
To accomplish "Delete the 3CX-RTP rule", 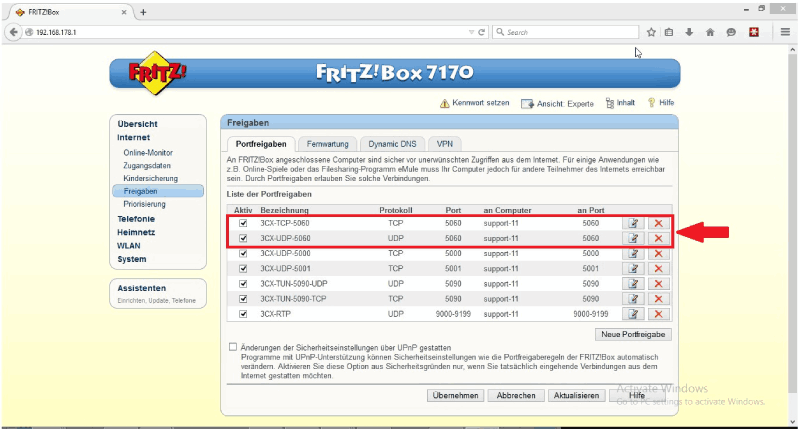I will (x=658, y=314).
